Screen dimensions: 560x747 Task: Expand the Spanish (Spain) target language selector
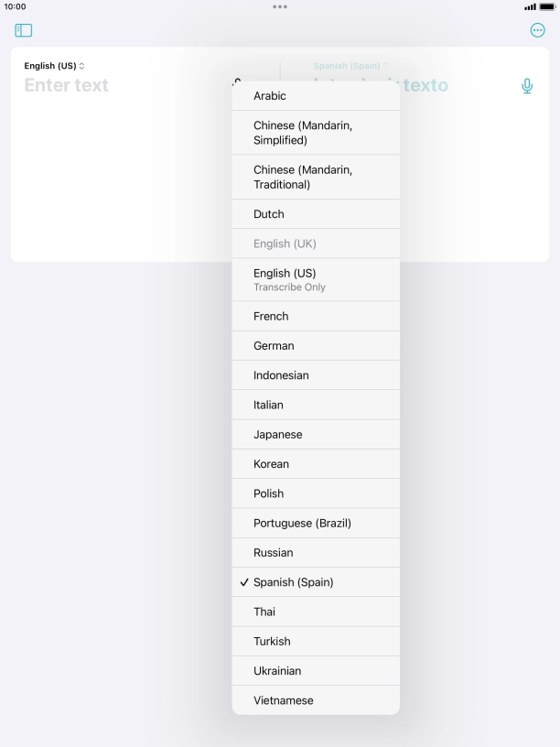pyautogui.click(x=350, y=66)
